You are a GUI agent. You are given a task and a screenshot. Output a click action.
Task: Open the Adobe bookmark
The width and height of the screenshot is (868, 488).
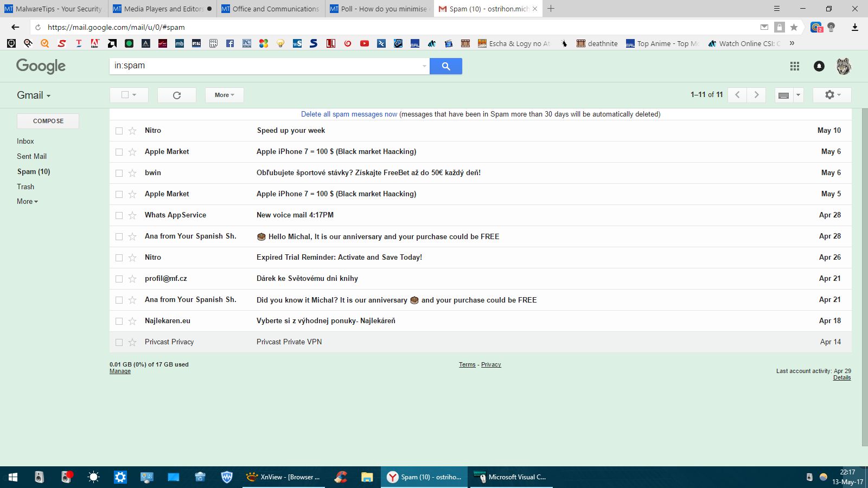pos(95,43)
